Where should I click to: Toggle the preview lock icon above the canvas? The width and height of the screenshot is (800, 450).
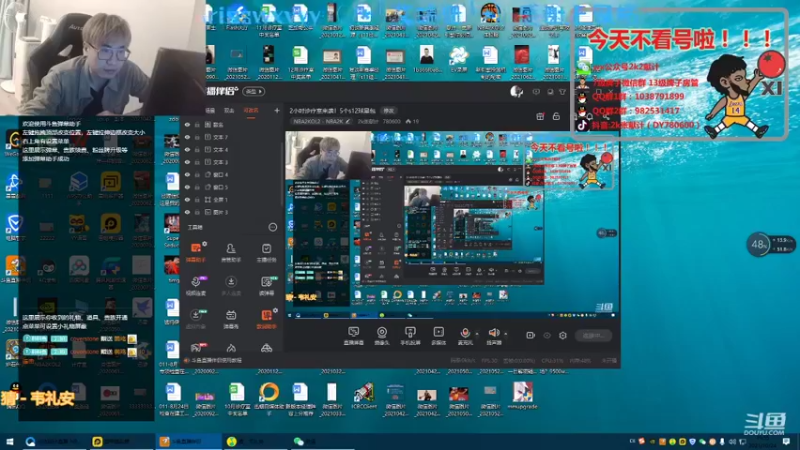point(556,116)
